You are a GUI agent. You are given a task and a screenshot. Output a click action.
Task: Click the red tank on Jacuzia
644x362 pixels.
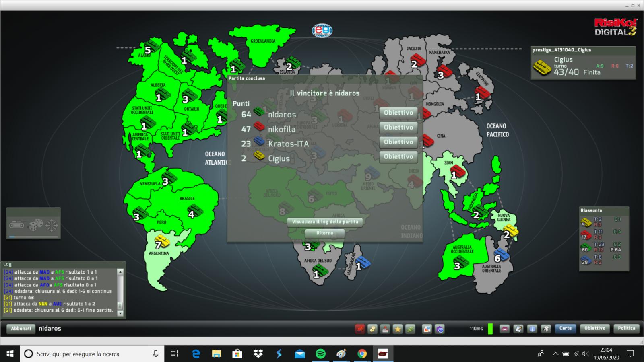coord(418,60)
